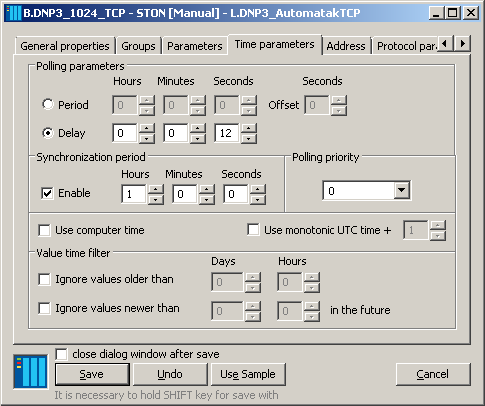Click the Use Sample button
The image size is (485, 406).
click(x=248, y=374)
